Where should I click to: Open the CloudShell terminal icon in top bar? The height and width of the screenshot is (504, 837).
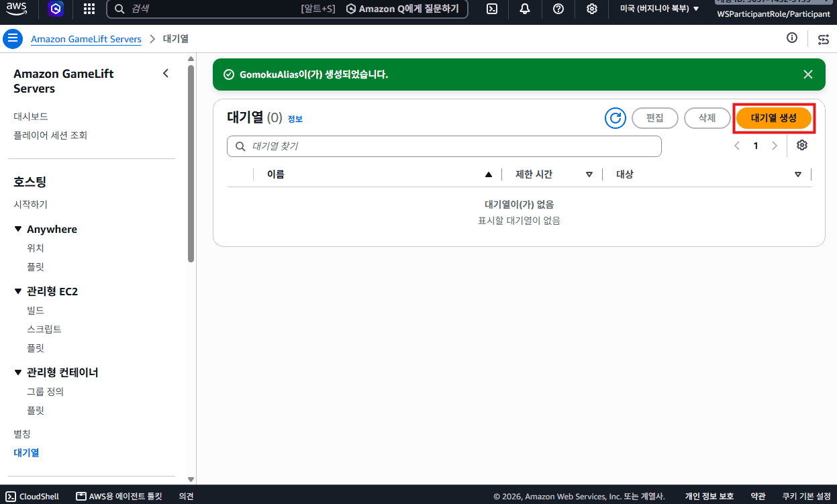(492, 9)
